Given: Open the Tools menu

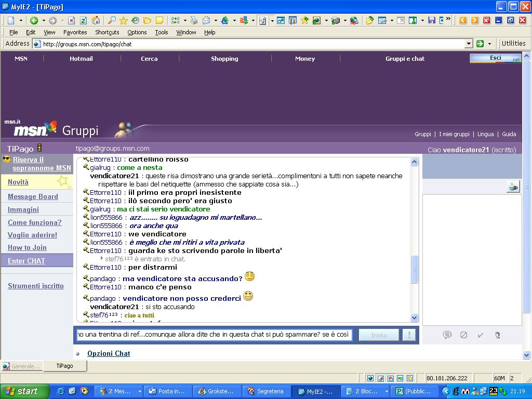Looking at the screenshot, I should [x=162, y=32].
